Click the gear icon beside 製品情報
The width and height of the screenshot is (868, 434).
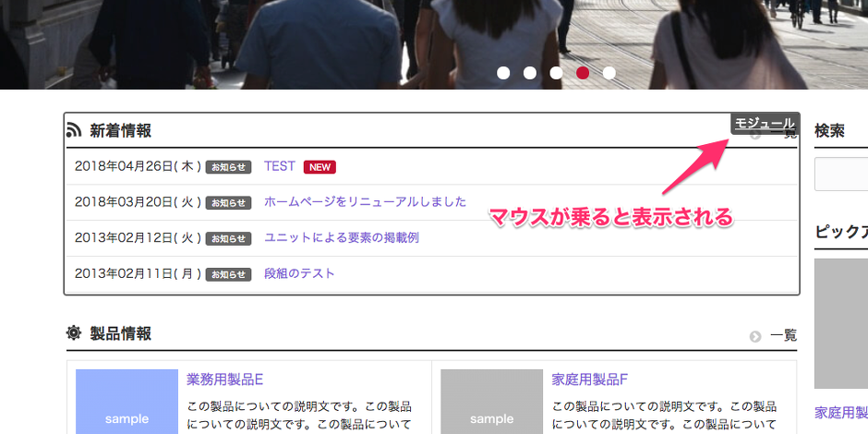point(74,333)
